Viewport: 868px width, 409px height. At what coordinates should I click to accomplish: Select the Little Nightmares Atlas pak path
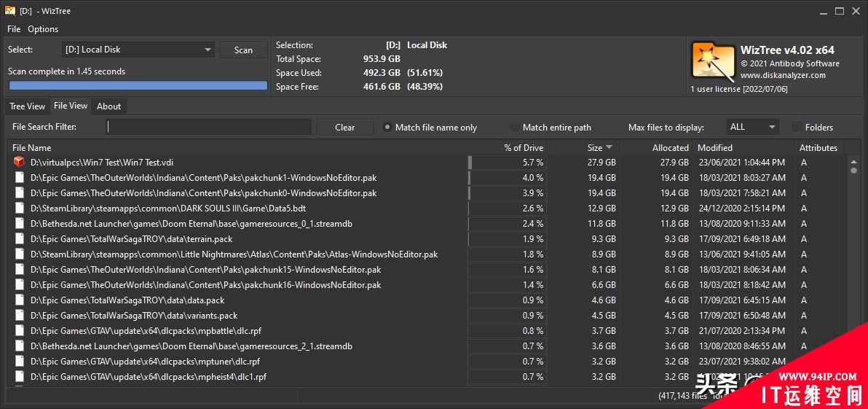point(234,254)
